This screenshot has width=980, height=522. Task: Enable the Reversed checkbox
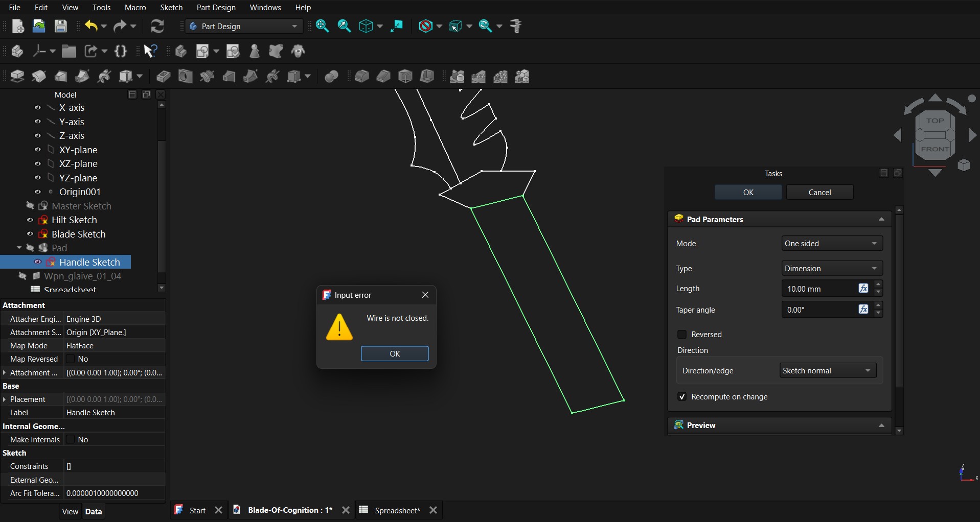tap(682, 335)
